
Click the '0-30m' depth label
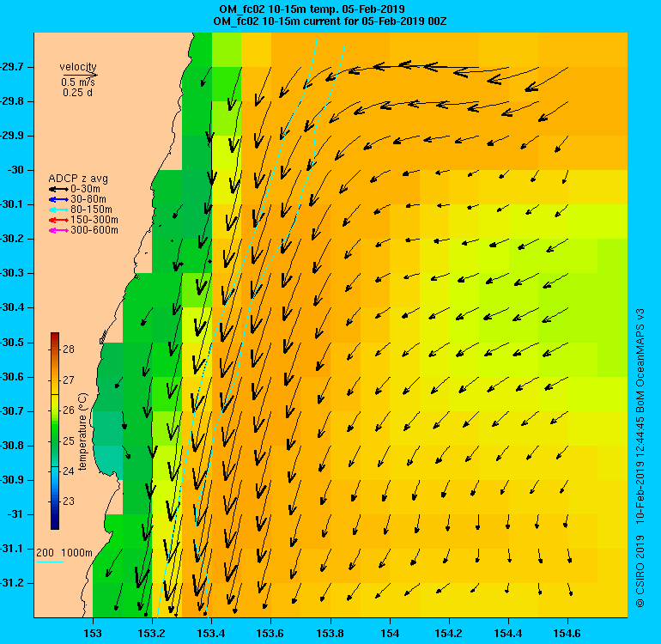click(86, 189)
